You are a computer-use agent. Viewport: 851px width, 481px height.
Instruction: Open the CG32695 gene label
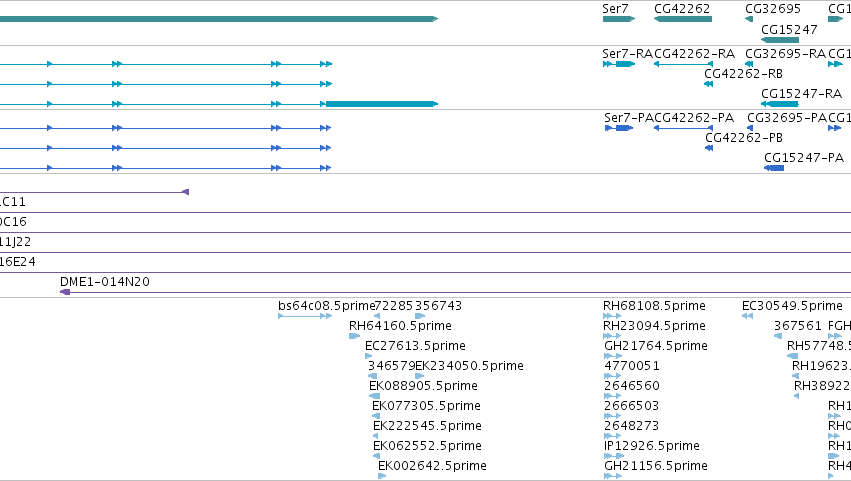773,9
